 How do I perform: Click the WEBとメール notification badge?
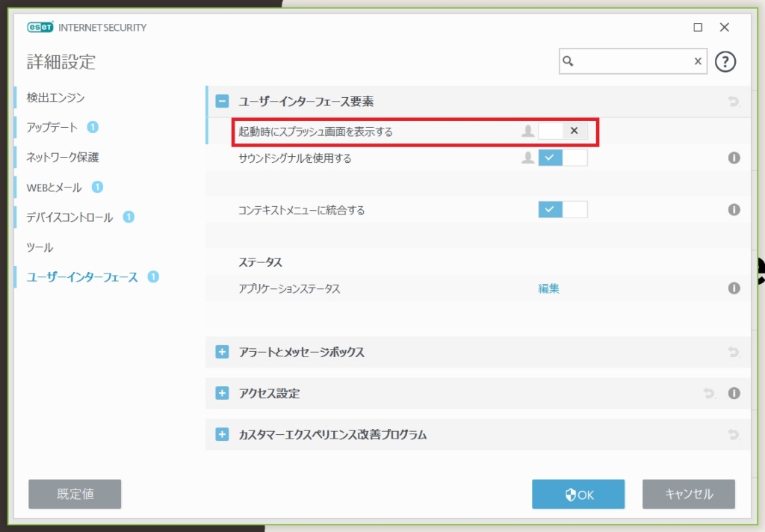click(97, 187)
